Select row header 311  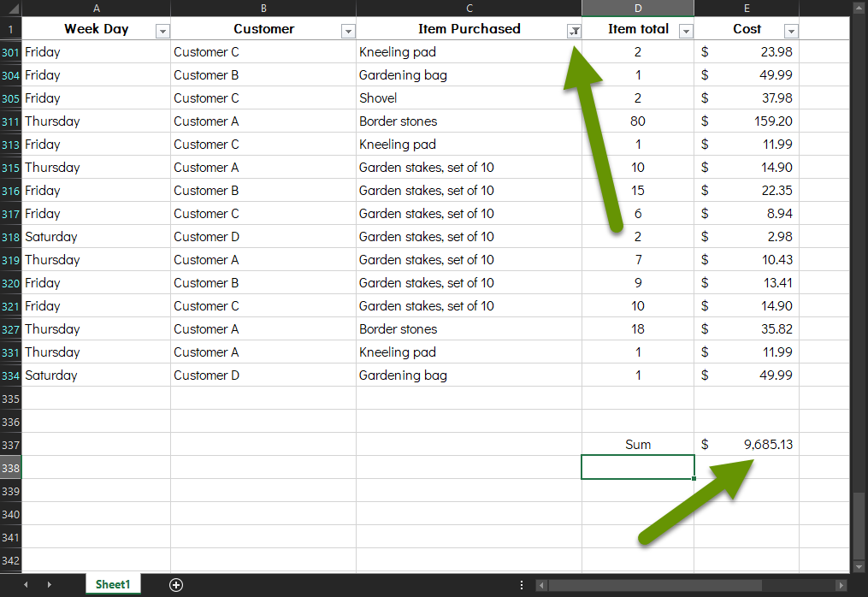[x=9, y=121]
